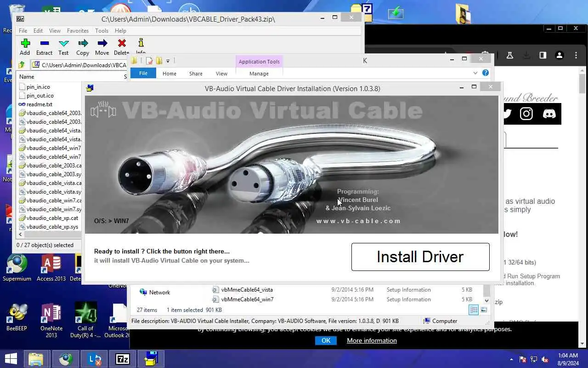Open the browser three-dot menu
588x368 pixels.
[x=576, y=55]
